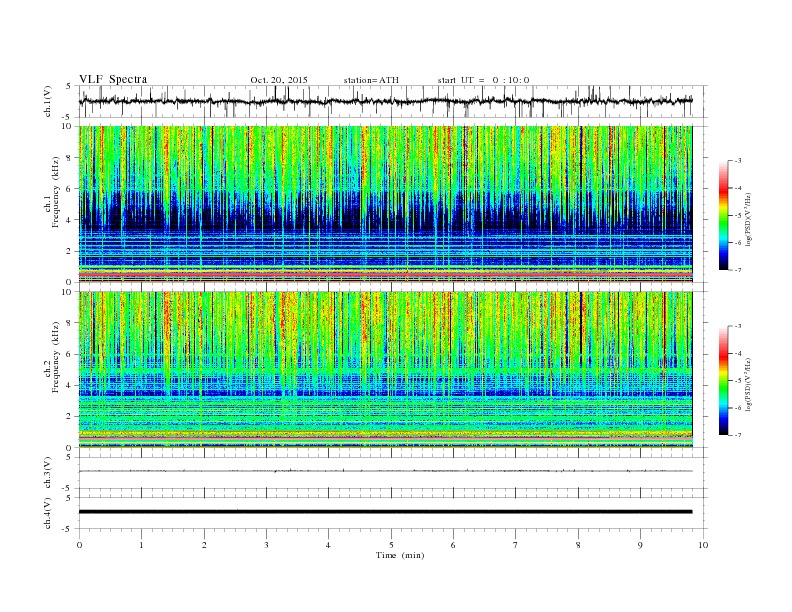The height and width of the screenshot is (612, 792).
Task: Click the "ch.4(V)" axis label
Action: tap(48, 513)
